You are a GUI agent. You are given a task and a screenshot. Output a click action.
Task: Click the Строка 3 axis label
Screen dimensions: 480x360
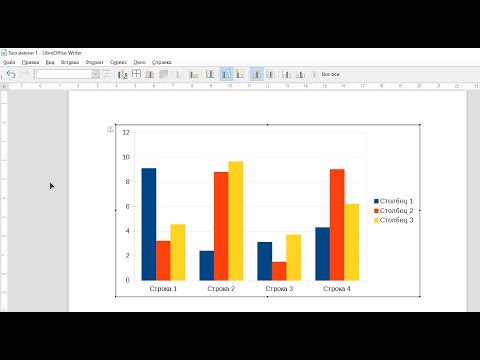click(279, 289)
